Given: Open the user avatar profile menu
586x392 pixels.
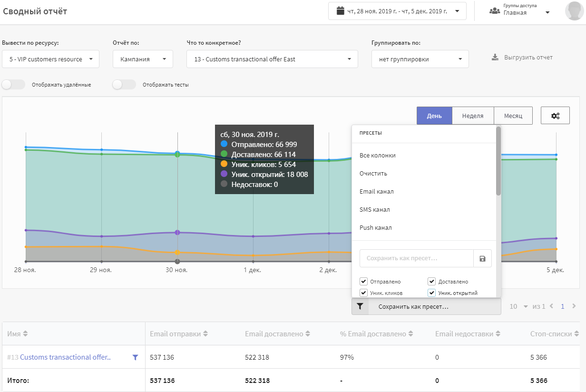Looking at the screenshot, I should 574,11.
